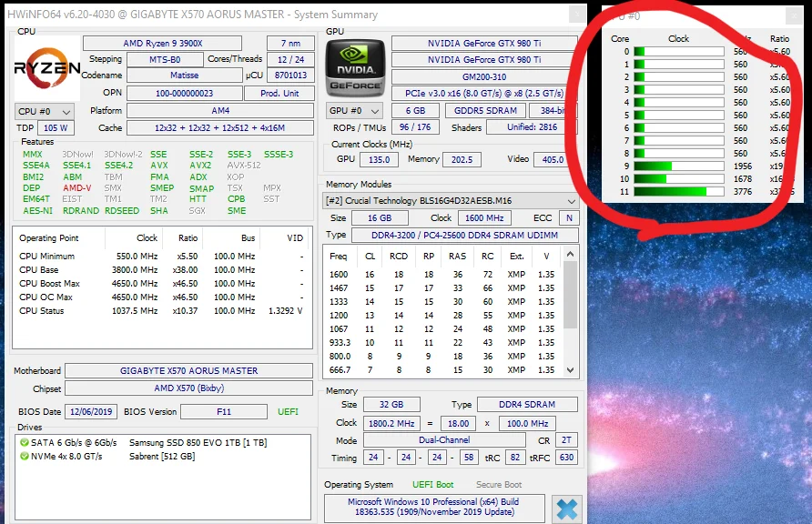Viewport: 812px width, 524px height.
Task: Click the AM4 platform field
Action: [x=220, y=111]
